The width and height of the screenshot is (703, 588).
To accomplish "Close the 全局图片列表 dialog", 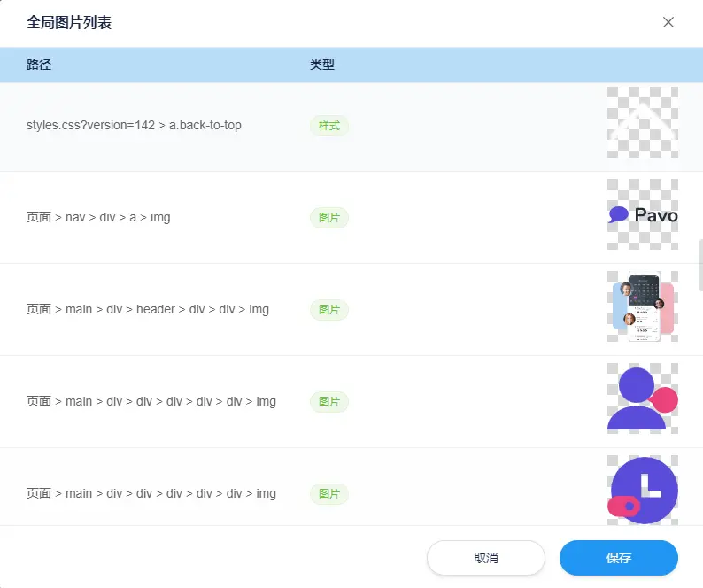I will click(668, 22).
